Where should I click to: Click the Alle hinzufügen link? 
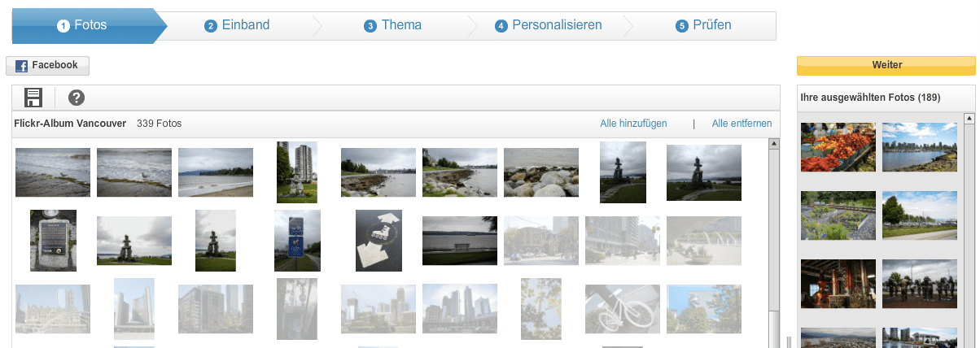(633, 124)
